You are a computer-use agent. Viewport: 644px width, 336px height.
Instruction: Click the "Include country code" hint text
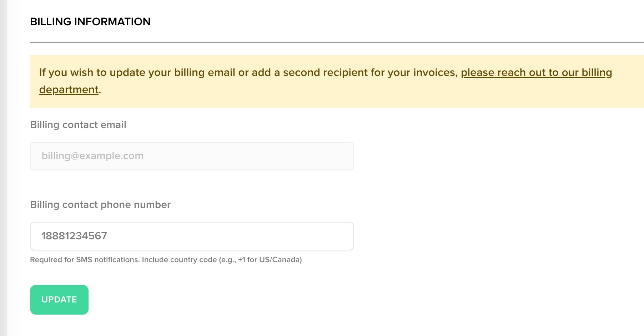coord(179,260)
